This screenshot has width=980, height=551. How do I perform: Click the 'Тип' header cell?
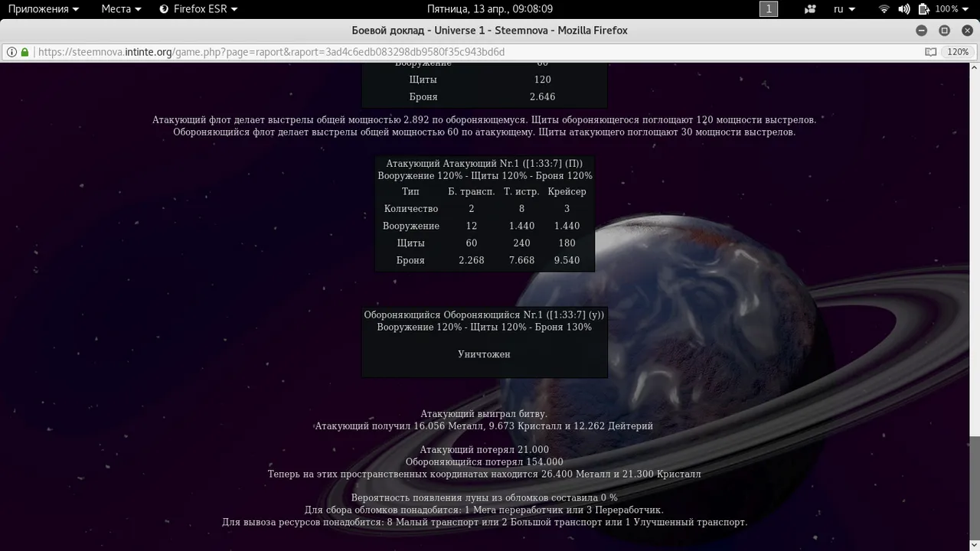(x=411, y=192)
